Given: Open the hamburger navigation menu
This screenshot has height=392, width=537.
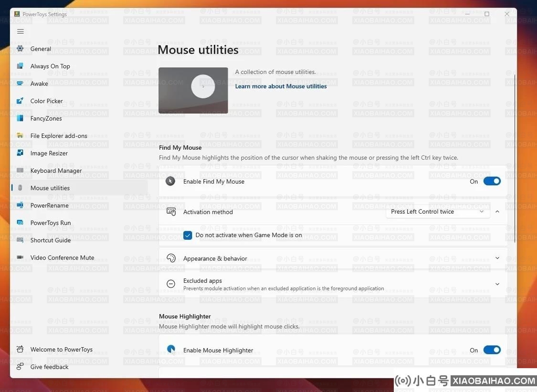Looking at the screenshot, I should (21, 31).
